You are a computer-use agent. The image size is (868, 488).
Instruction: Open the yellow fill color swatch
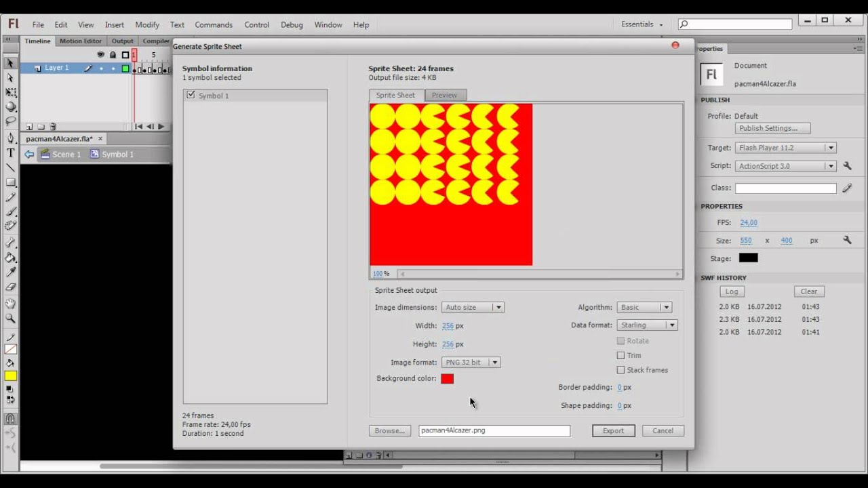click(11, 376)
